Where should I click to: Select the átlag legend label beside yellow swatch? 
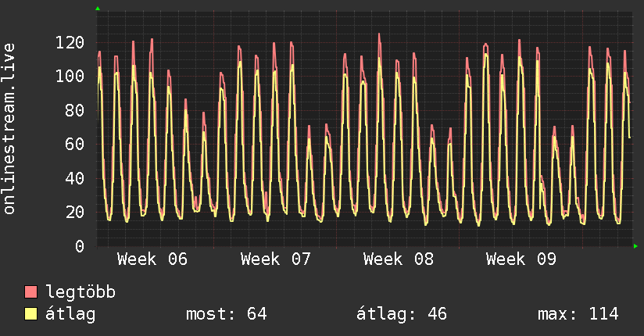coord(70,314)
